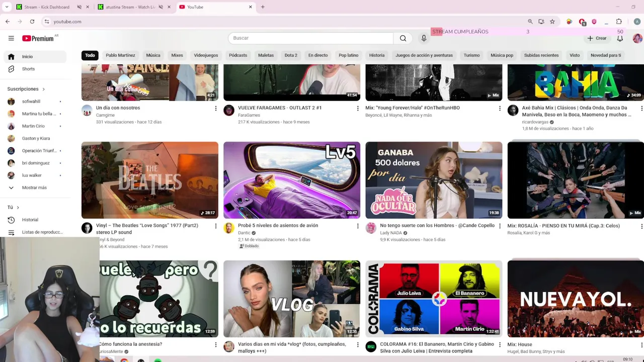Viewport: 644px width, 362px height.
Task: Open the account avatar menu
Action: pyautogui.click(x=637, y=38)
